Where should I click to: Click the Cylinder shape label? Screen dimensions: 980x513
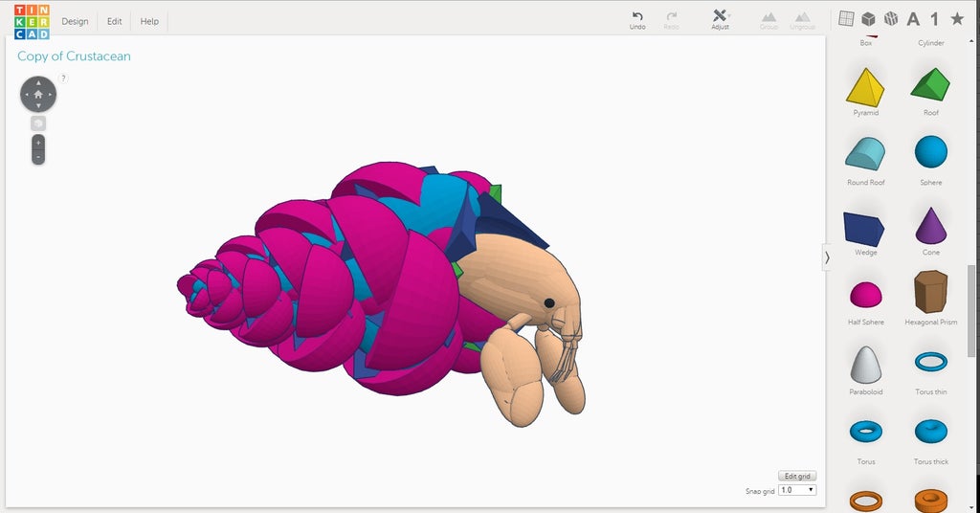pos(930,43)
